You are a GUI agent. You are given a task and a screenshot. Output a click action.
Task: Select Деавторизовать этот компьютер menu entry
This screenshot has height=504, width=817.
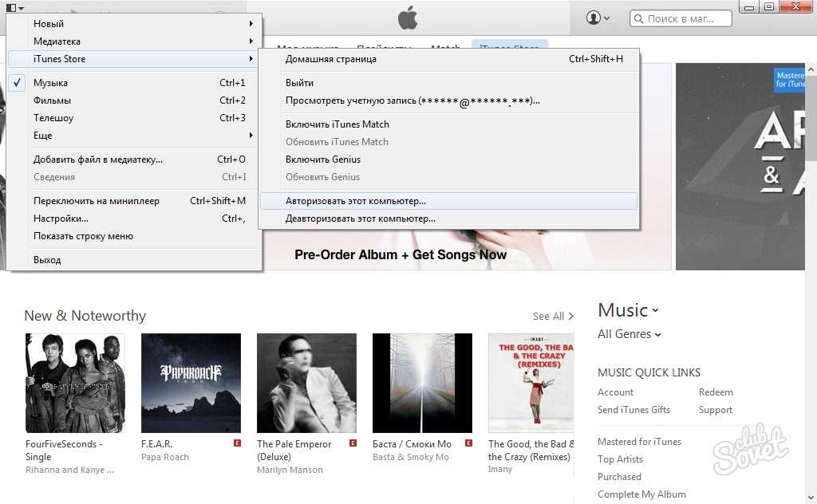click(x=360, y=219)
